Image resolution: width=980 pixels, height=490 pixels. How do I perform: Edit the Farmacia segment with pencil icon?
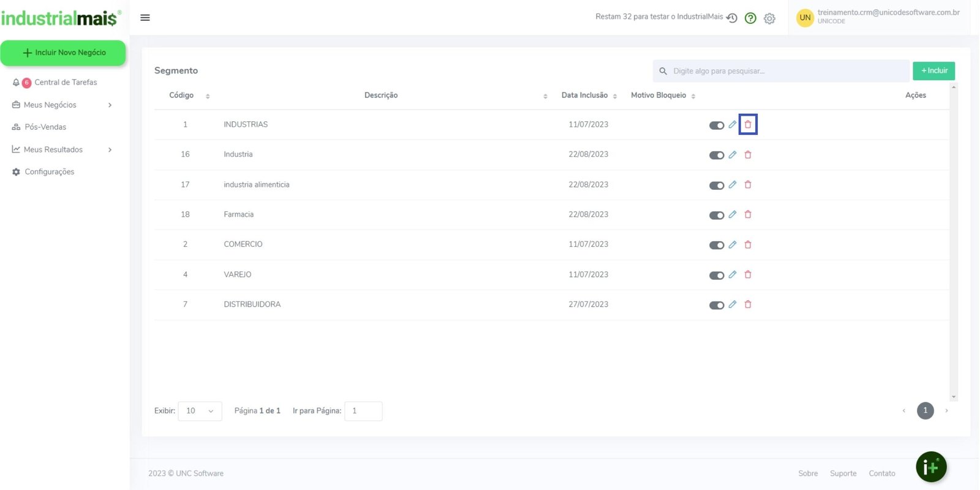pyautogui.click(x=733, y=214)
